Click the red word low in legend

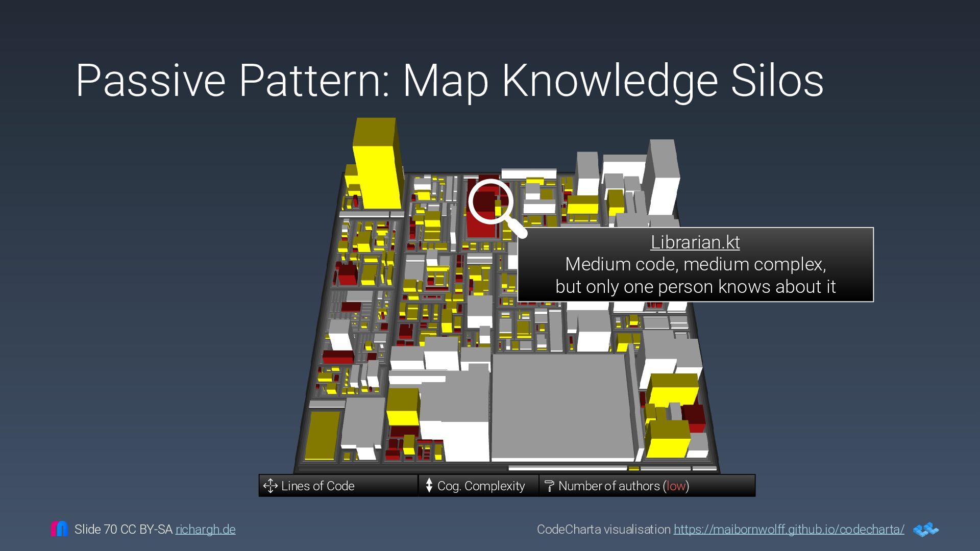pos(676,486)
